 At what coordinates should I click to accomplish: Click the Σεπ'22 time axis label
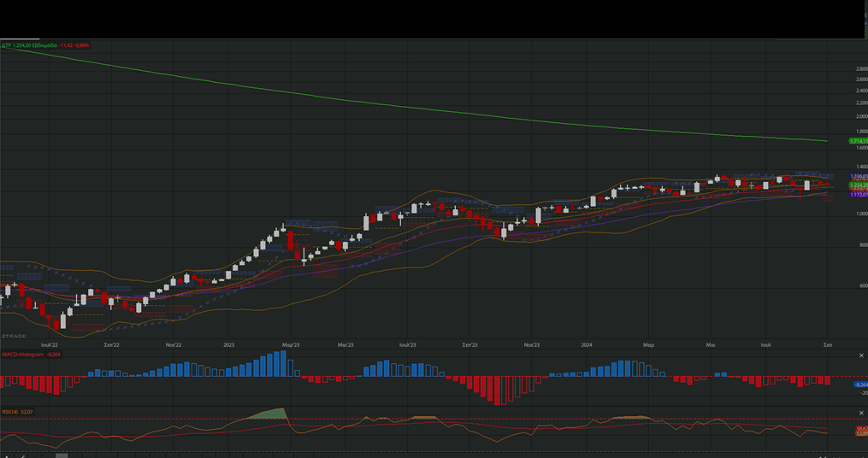point(111,344)
